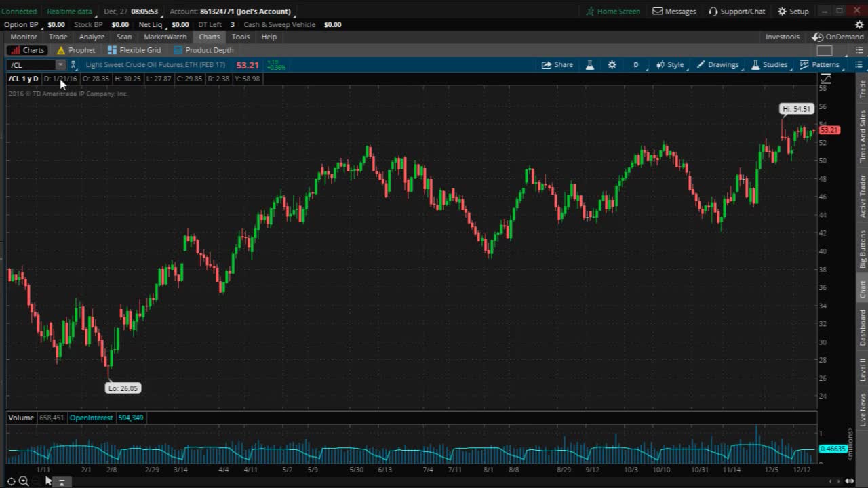This screenshot has height=488, width=868.
Task: Go to the Trade tab
Action: (58, 37)
